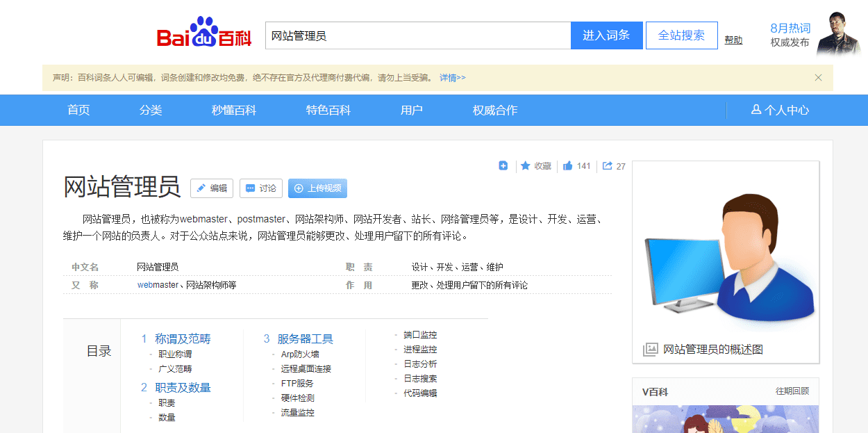Screen dimensions: 868x433
Task: Jump to subsection 端口监控
Action: 420,335
